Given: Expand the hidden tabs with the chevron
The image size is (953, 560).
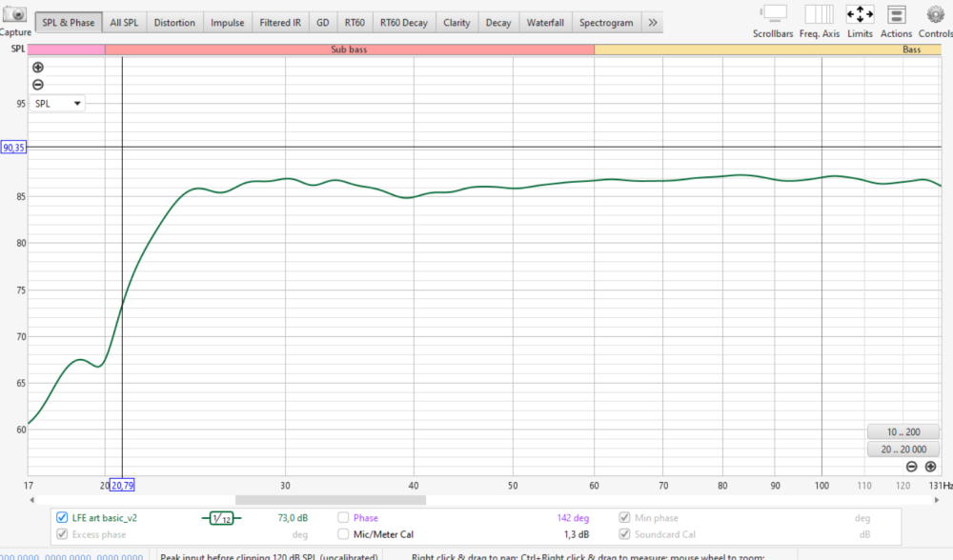Looking at the screenshot, I should [654, 21].
